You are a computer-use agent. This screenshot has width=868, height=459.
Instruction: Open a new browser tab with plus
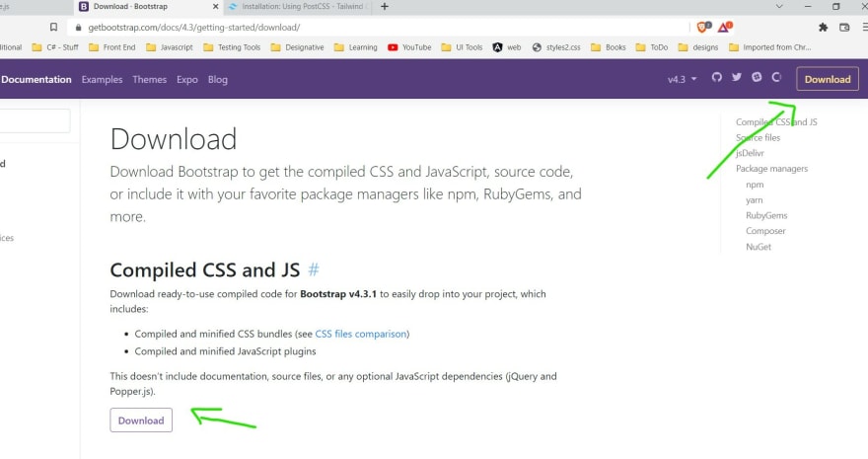tap(385, 7)
